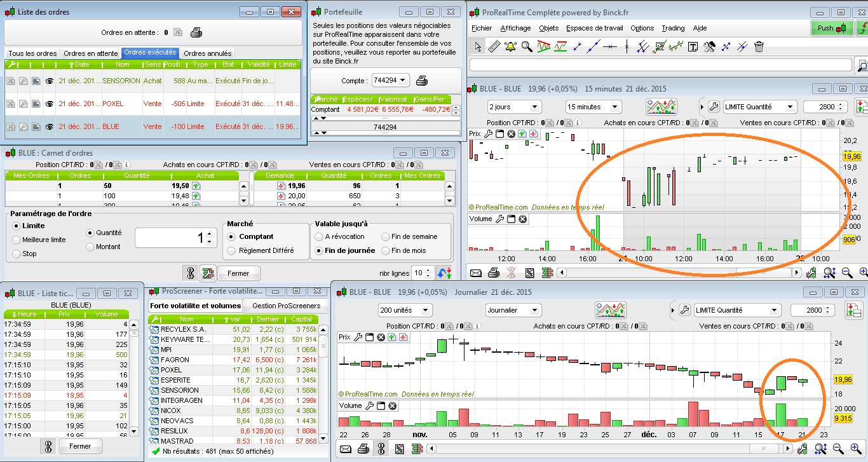This screenshot has width=868, height=462.
Task: Click the chain link icon in the ticks list window
Action: click(48, 446)
